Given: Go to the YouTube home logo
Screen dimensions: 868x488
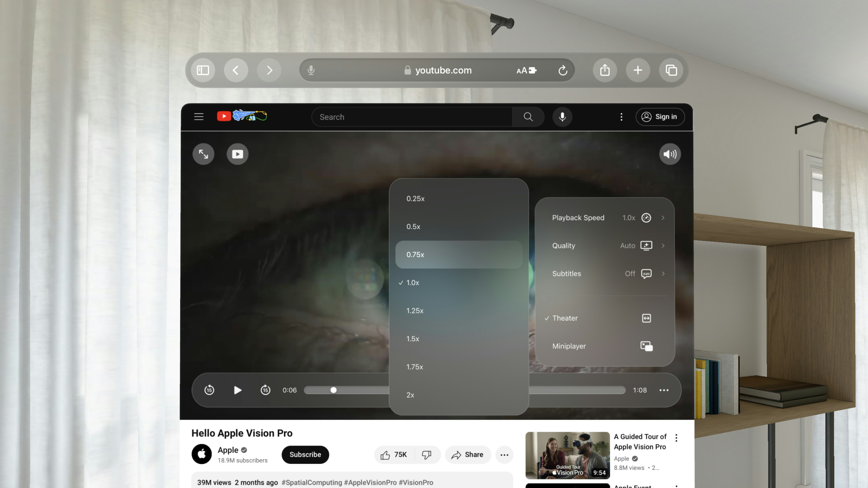Looking at the screenshot, I should coord(242,116).
